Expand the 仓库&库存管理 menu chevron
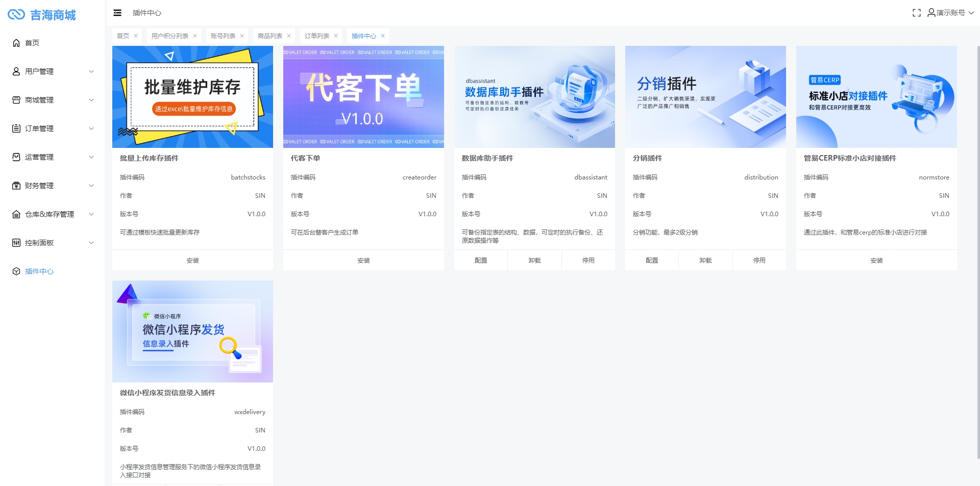The width and height of the screenshot is (980, 486). click(x=91, y=214)
